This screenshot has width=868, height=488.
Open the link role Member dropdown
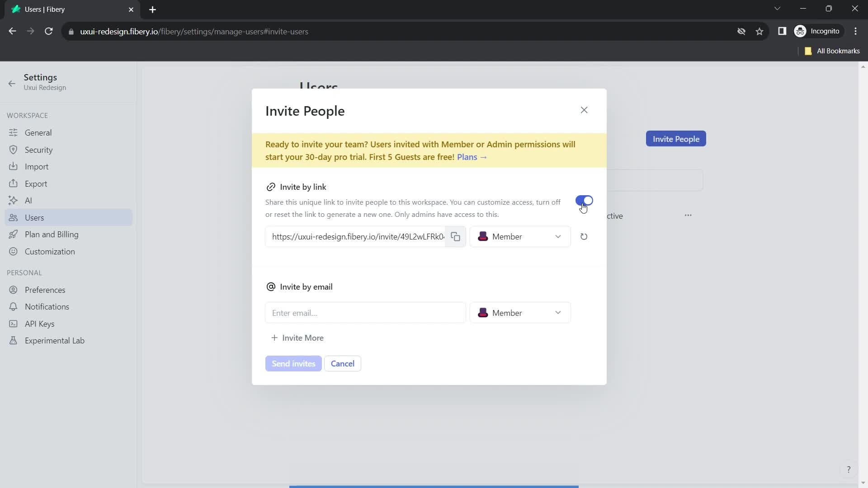520,237
